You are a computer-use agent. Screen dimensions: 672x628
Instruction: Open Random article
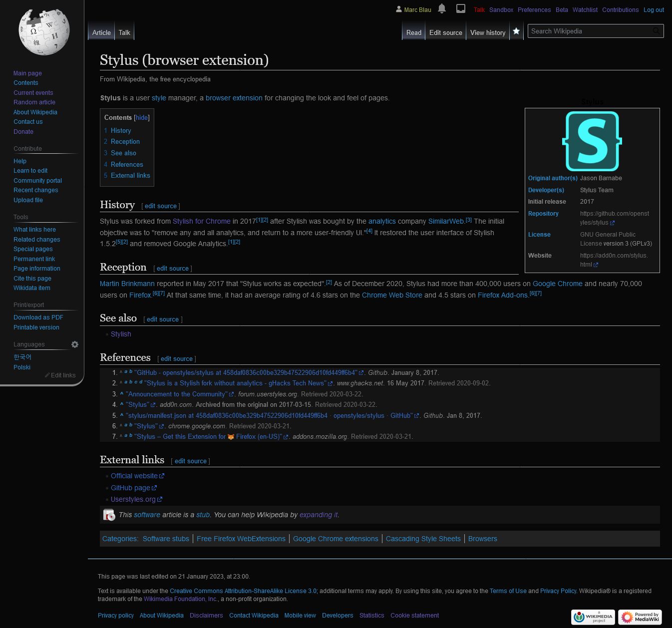click(x=34, y=102)
